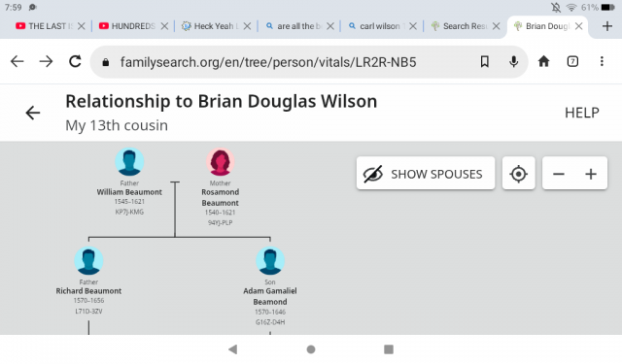Open a new tab with plus icon
Image resolution: width=622 pixels, height=364 pixels.
(606, 26)
